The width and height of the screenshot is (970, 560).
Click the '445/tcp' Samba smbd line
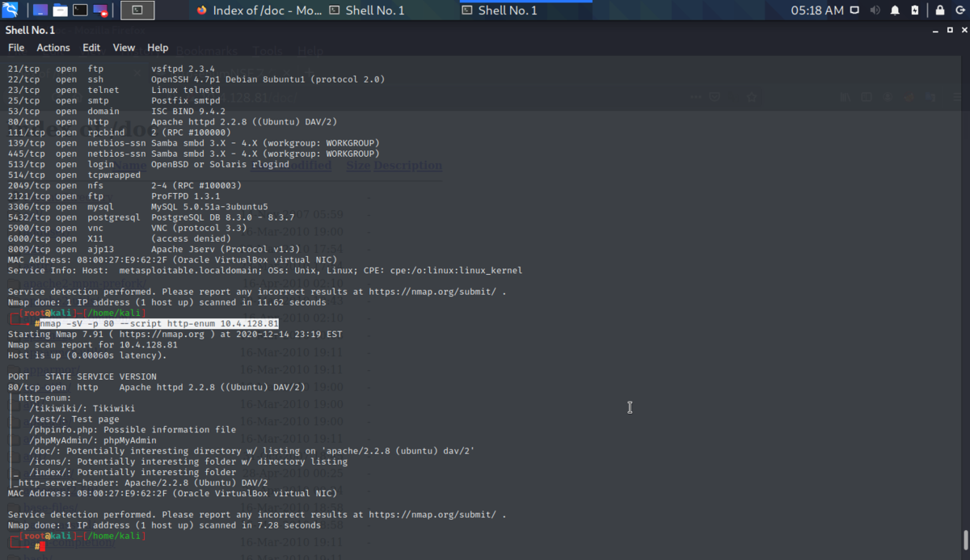193,154
